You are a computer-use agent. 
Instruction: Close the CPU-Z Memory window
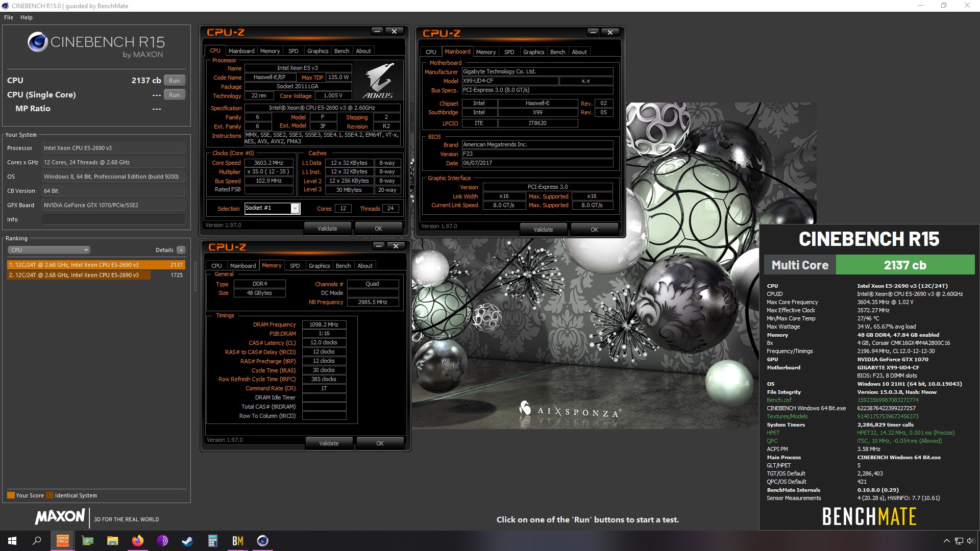point(396,246)
